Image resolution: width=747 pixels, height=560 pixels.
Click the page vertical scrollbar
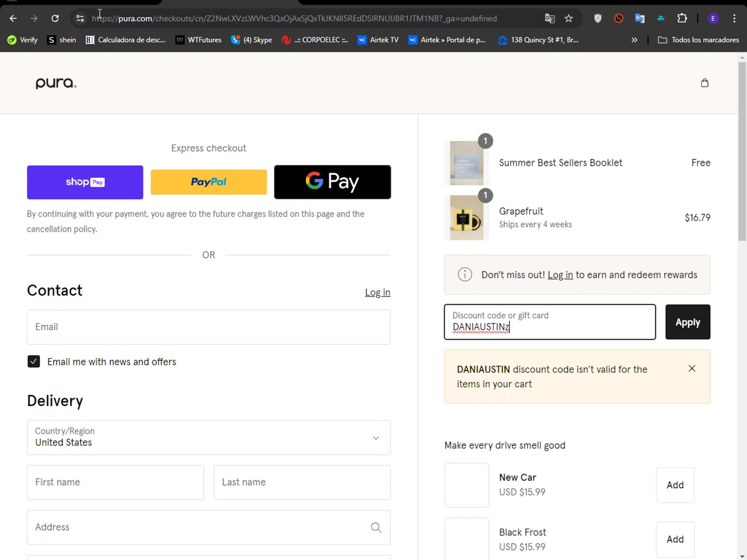pyautogui.click(x=742, y=151)
